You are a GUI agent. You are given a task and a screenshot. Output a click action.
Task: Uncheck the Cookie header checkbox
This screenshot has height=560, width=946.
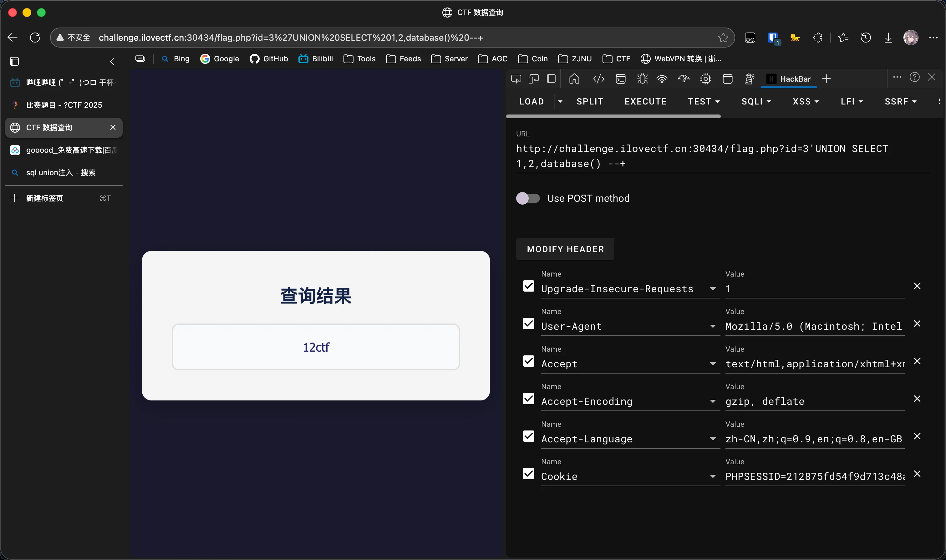528,474
